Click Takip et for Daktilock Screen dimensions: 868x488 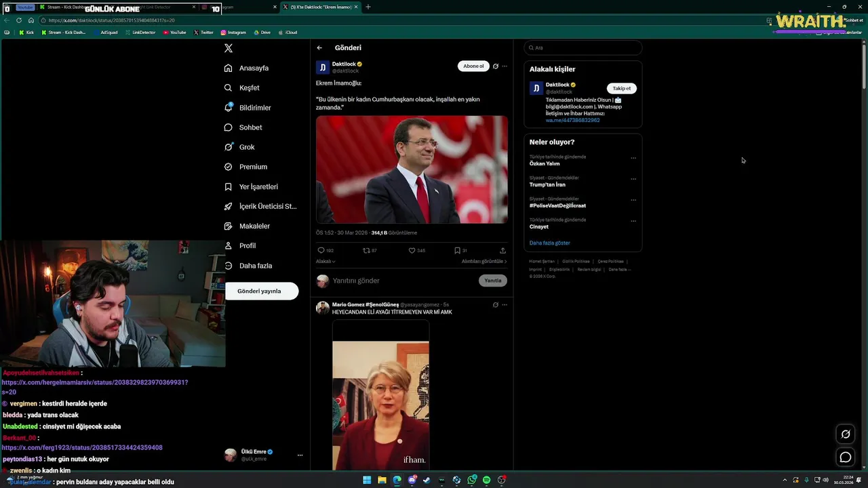coord(622,88)
